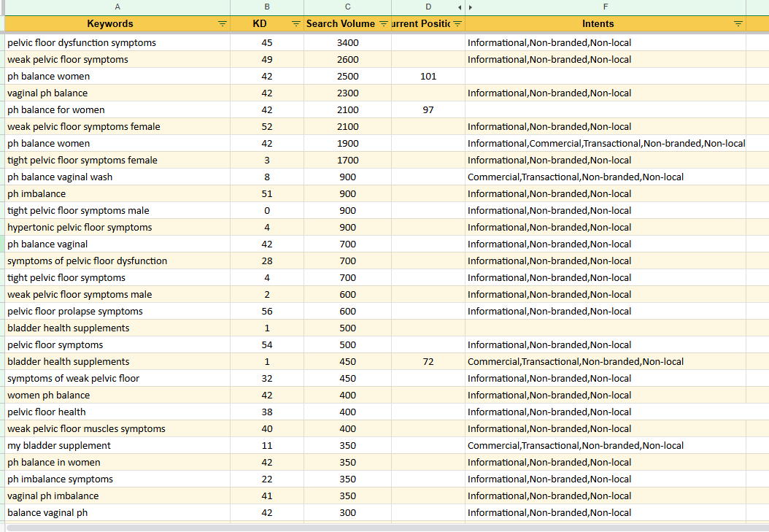Select cell 'vaginal ph balance'
This screenshot has height=532, width=769.
tap(117, 93)
